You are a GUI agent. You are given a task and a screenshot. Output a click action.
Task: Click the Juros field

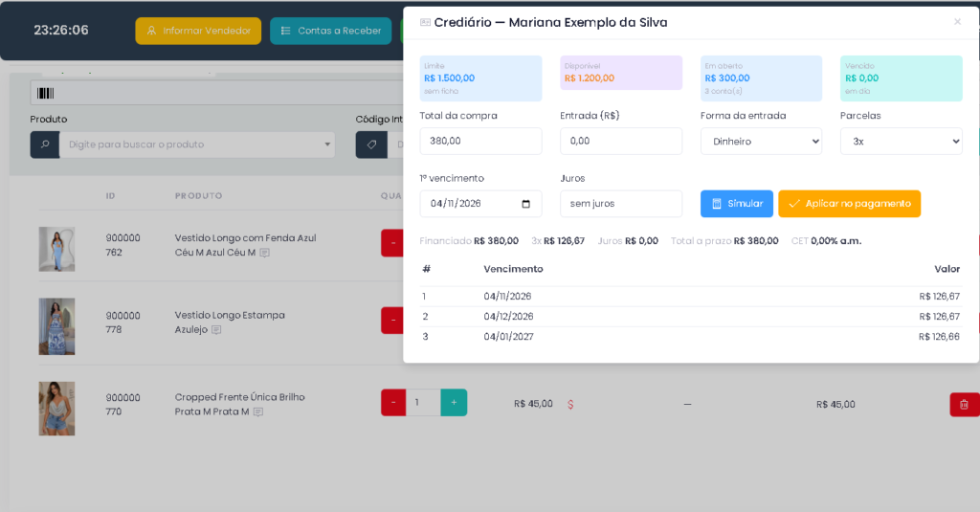point(620,204)
